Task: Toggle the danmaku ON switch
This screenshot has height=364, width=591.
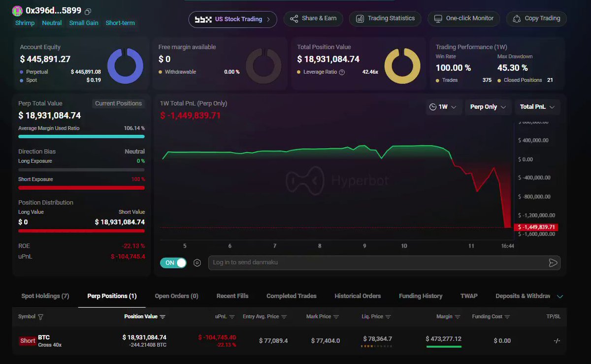Action: click(173, 263)
